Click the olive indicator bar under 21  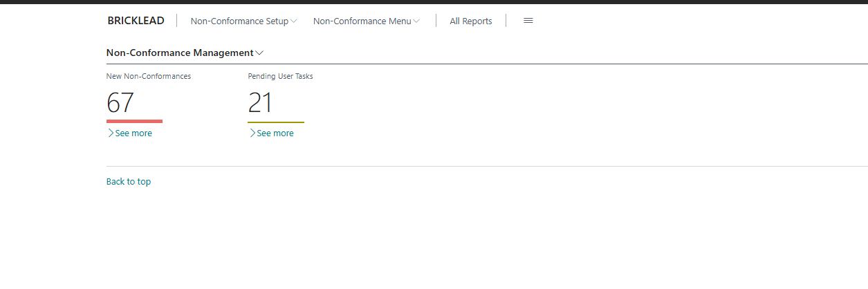pyautogui.click(x=275, y=122)
